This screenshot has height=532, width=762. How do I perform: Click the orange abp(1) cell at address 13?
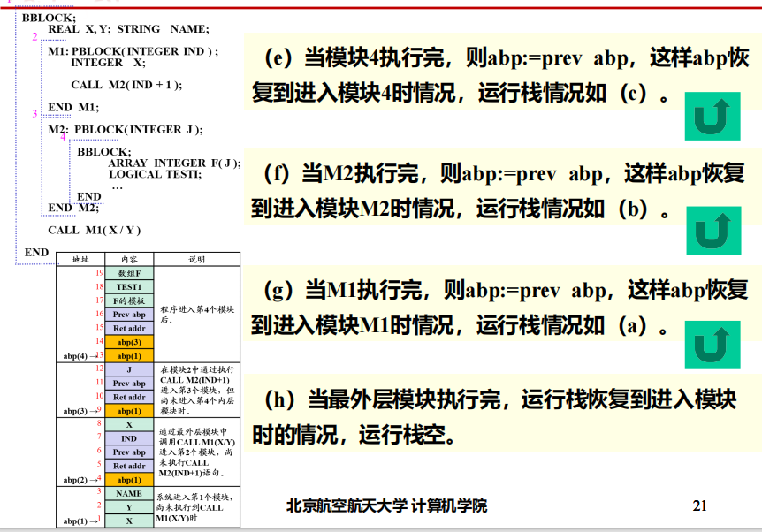(x=127, y=354)
